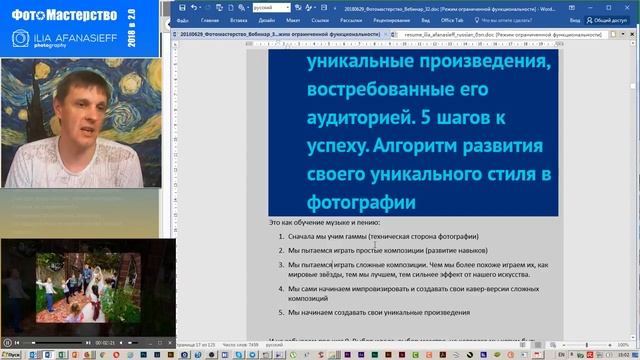Click the 'Это как обучение музыке и пению:' line
Screen dimensions: 640x360
(324, 222)
